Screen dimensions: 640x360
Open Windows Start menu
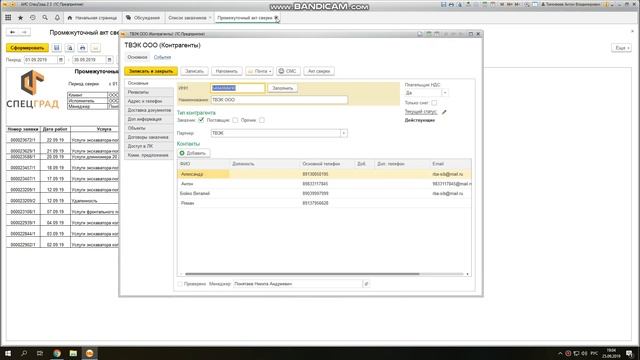coord(7,353)
